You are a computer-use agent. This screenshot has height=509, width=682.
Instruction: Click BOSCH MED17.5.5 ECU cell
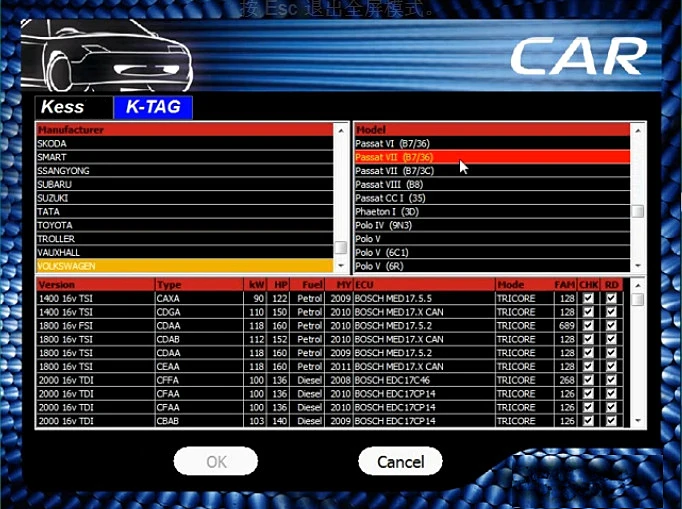(x=424, y=298)
